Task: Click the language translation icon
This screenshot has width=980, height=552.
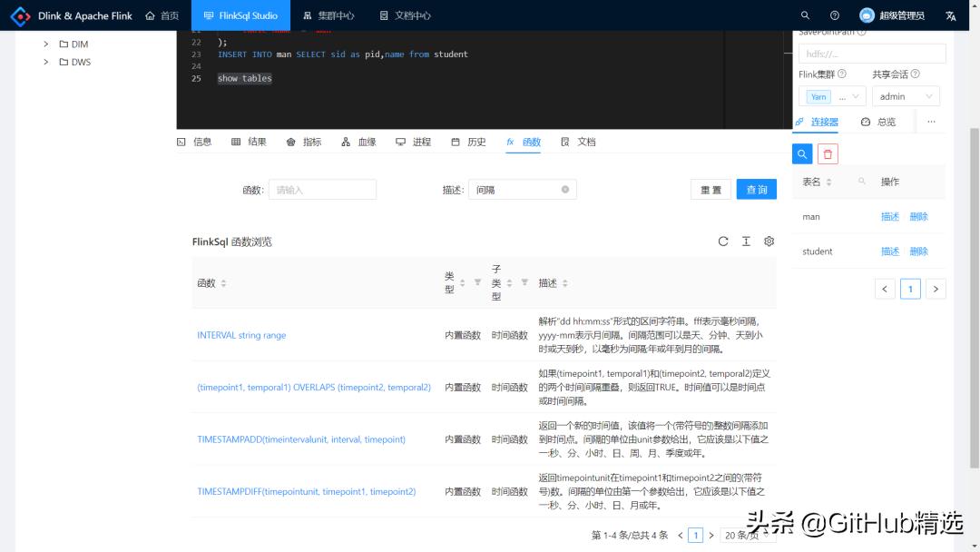Action: (951, 15)
